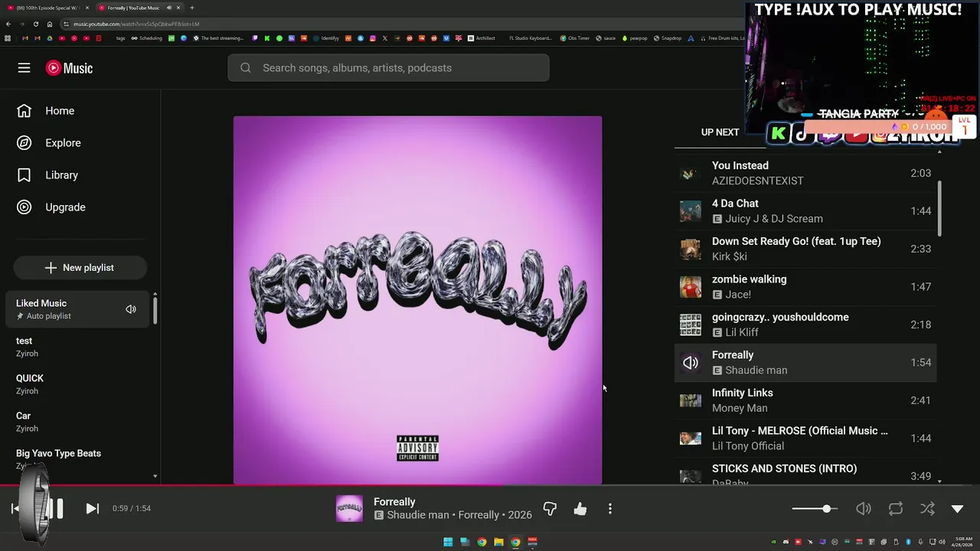Skip to the next track
This screenshot has height=551, width=980.
point(92,509)
